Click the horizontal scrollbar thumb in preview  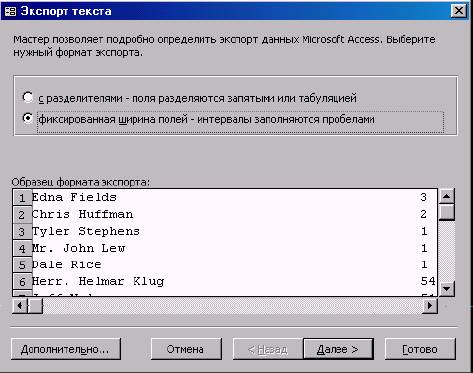tap(35, 305)
